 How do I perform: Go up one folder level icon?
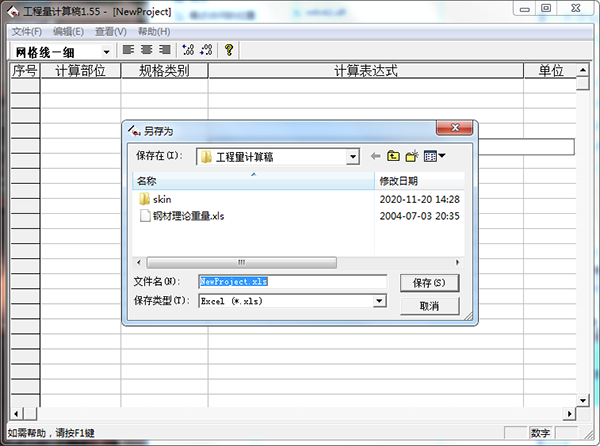[x=393, y=156]
